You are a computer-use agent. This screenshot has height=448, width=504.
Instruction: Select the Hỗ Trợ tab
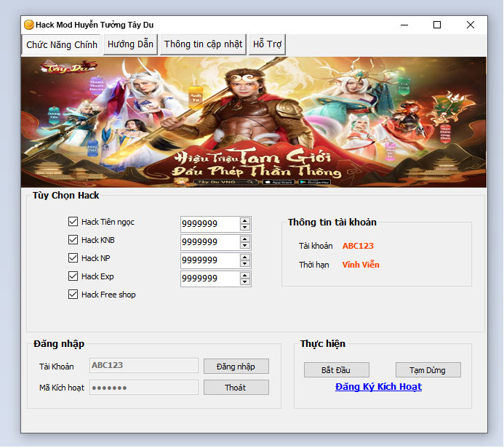(x=267, y=44)
